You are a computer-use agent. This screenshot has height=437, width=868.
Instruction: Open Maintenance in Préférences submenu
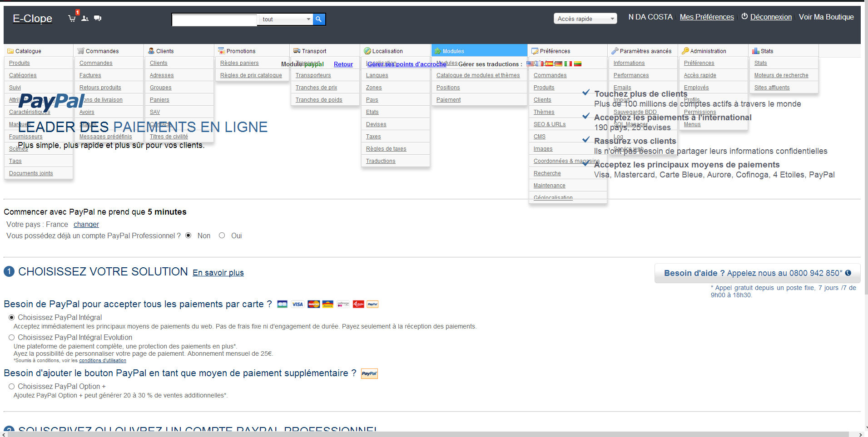click(549, 186)
